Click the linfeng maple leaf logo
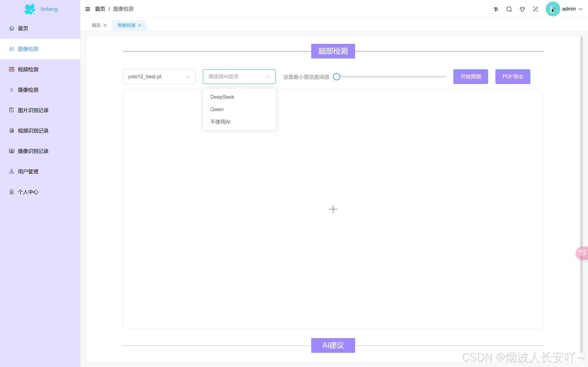The height and width of the screenshot is (367, 588). [x=30, y=9]
